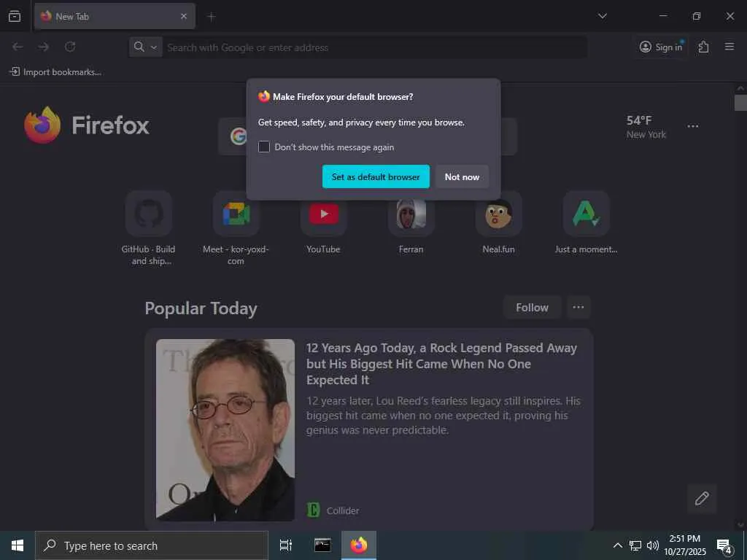Click the page vertical scrollbar thumb
Viewport: 747px width, 560px height.
pyautogui.click(x=740, y=103)
